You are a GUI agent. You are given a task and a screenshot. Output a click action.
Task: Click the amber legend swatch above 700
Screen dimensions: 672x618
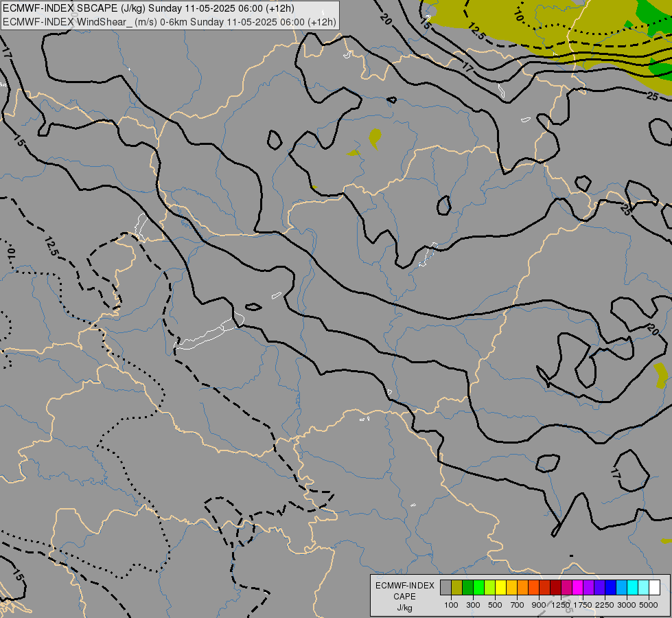(x=511, y=587)
